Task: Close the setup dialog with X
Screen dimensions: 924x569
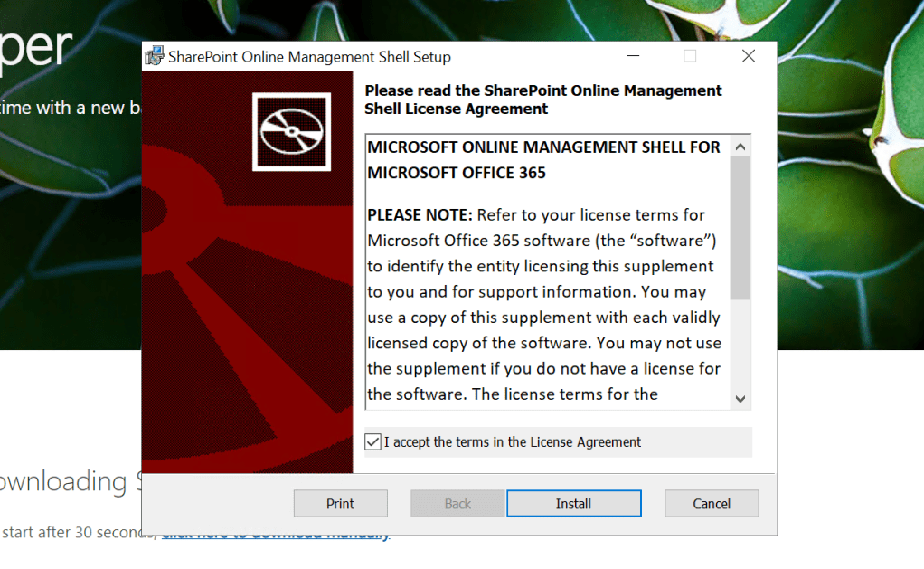Action: pyautogui.click(x=748, y=56)
